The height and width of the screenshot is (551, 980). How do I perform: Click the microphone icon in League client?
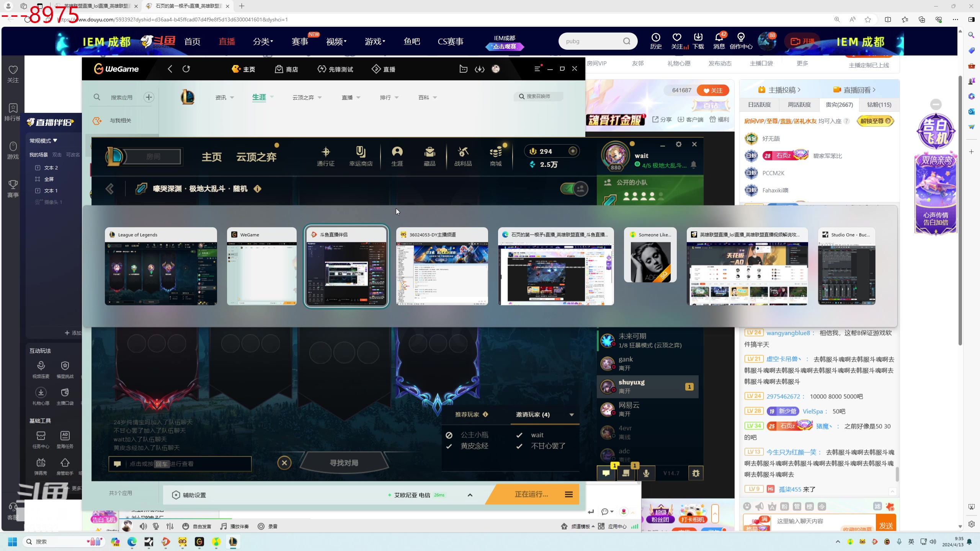tap(646, 473)
